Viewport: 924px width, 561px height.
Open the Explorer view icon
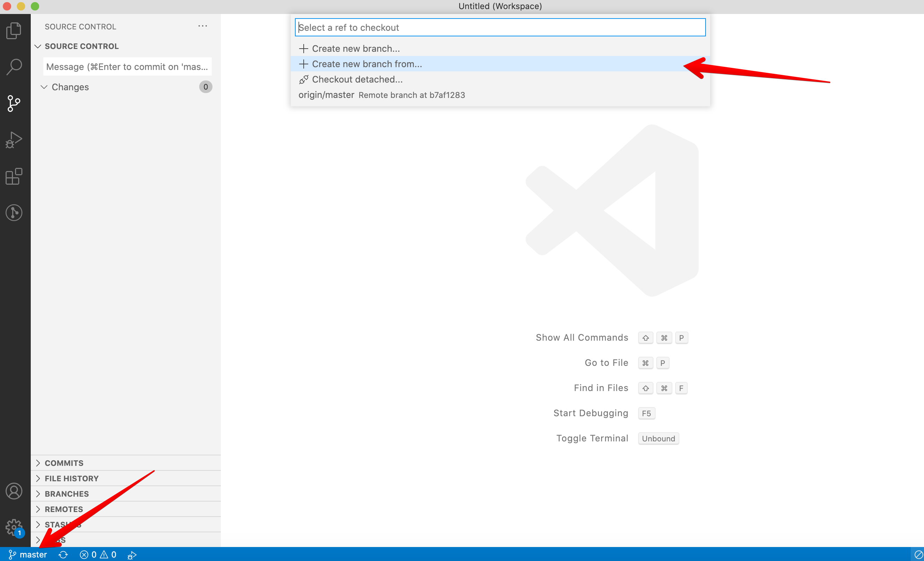[x=14, y=30]
